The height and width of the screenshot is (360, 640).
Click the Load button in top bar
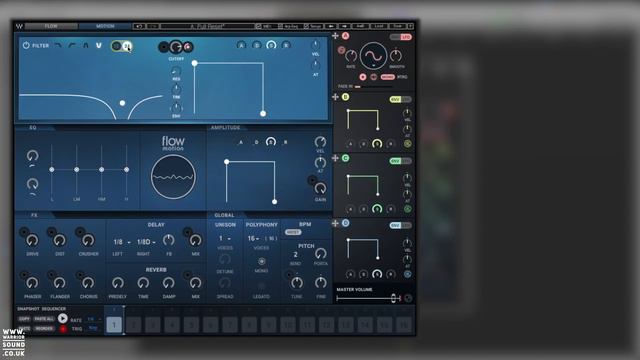pyautogui.click(x=379, y=26)
